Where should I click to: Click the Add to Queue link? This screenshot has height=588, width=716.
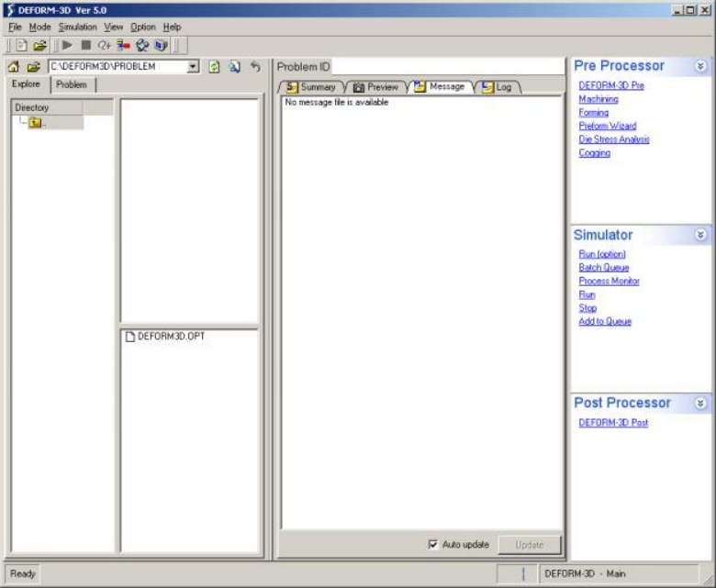point(605,321)
